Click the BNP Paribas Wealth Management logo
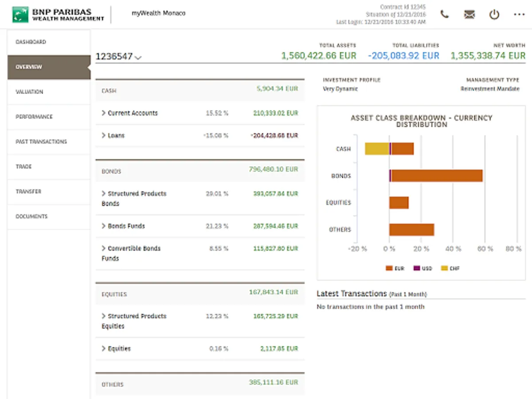Image resolution: width=532 pixels, height=399 pixels. click(59, 15)
